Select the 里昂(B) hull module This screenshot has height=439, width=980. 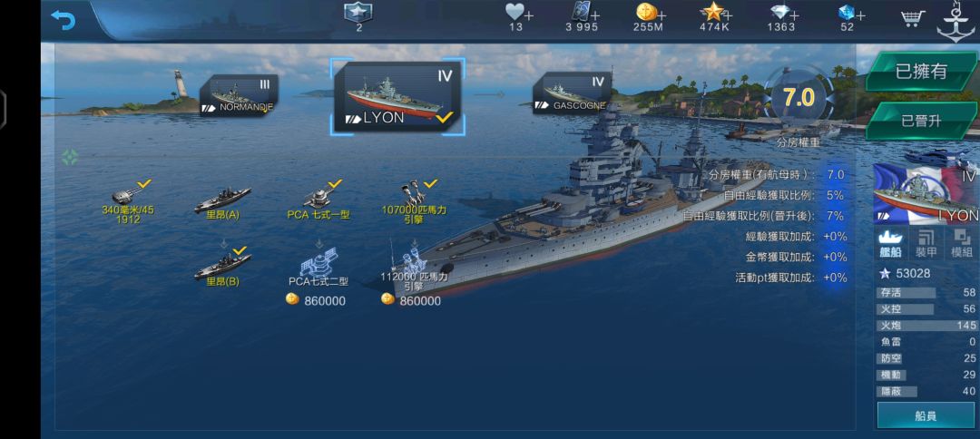click(223, 268)
